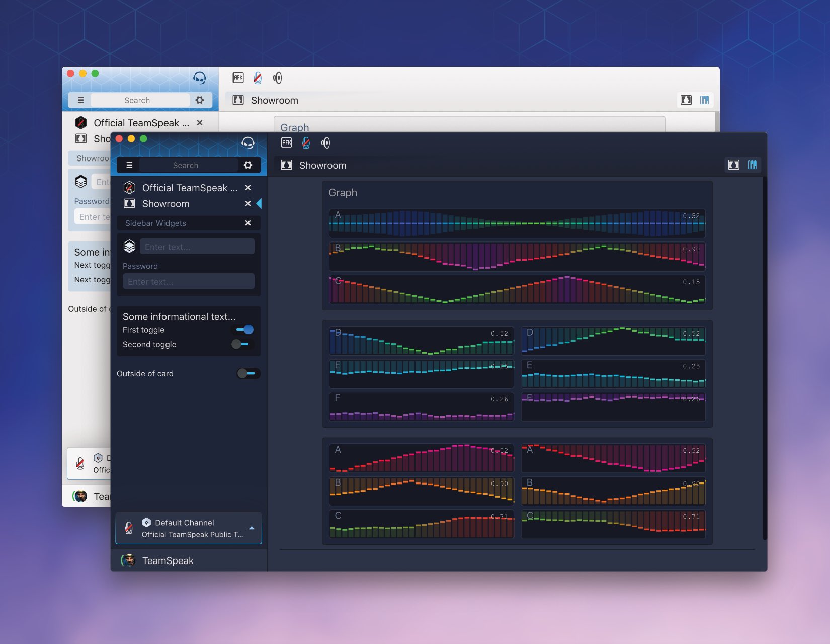Click blue columns icon in light Showroom header
The image size is (830, 644).
click(704, 100)
